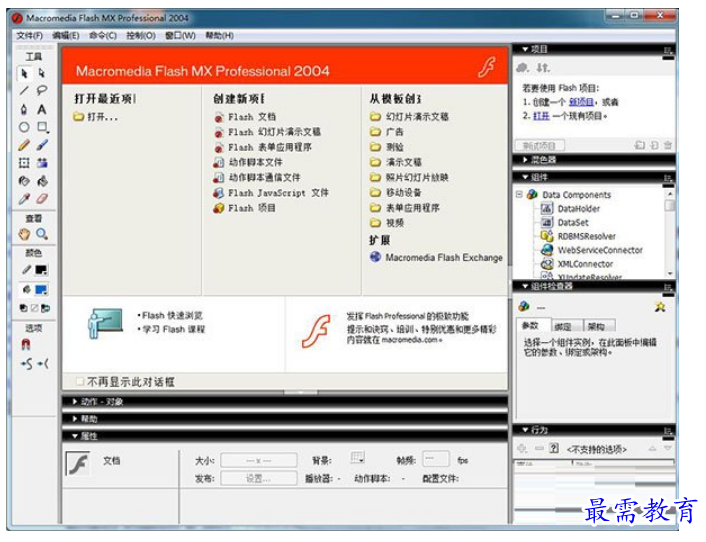Open the 文件(F) menu

point(29,36)
